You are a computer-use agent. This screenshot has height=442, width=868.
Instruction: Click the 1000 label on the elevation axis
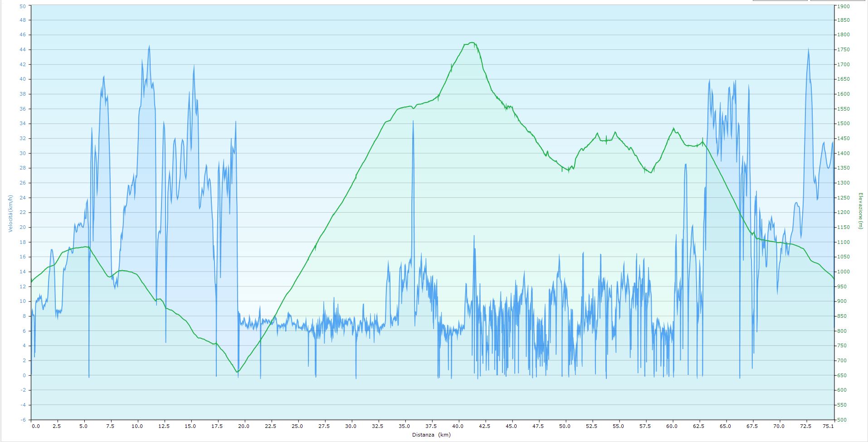844,272
